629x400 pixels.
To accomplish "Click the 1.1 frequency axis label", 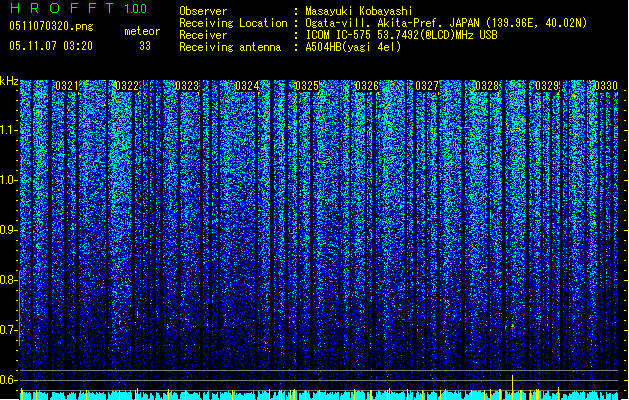I will (x=9, y=130).
